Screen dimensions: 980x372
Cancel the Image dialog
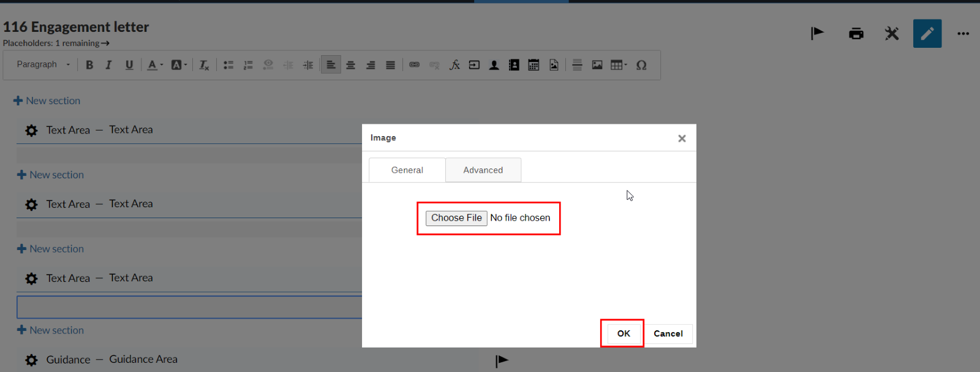tap(668, 334)
